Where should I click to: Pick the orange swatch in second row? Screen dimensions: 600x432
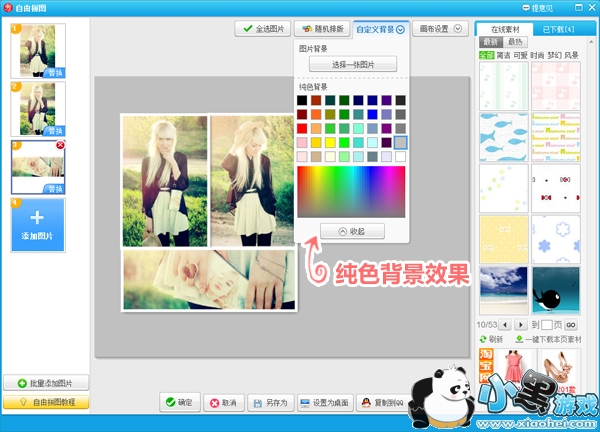(x=316, y=114)
